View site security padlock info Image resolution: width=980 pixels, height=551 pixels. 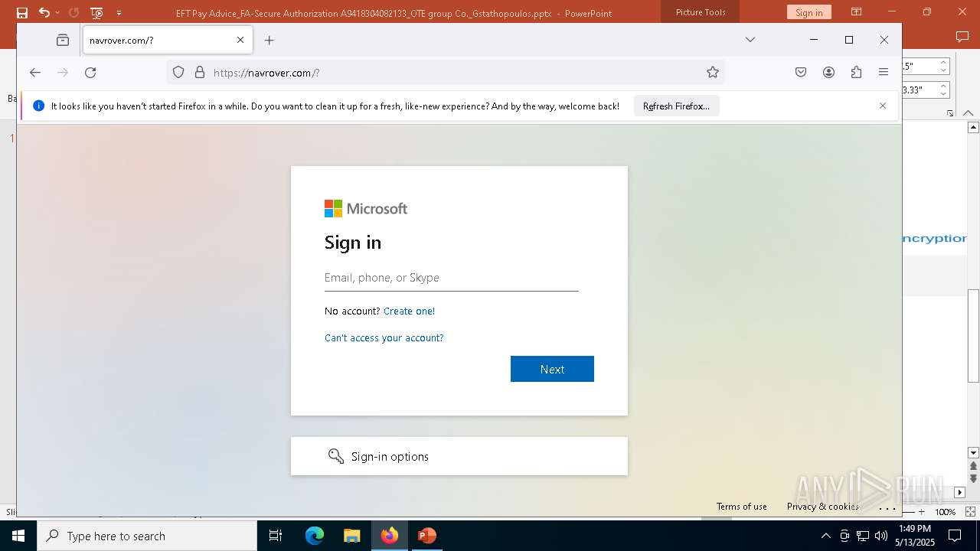(200, 72)
